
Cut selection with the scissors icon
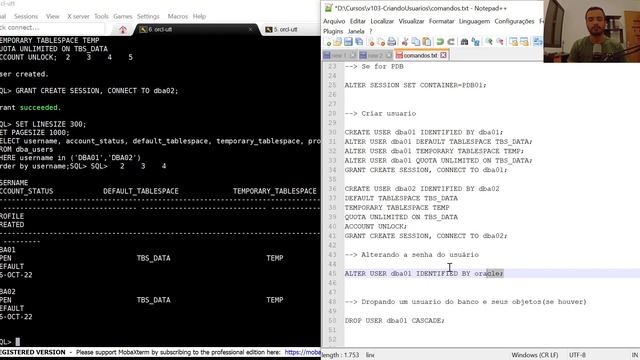click(x=405, y=42)
